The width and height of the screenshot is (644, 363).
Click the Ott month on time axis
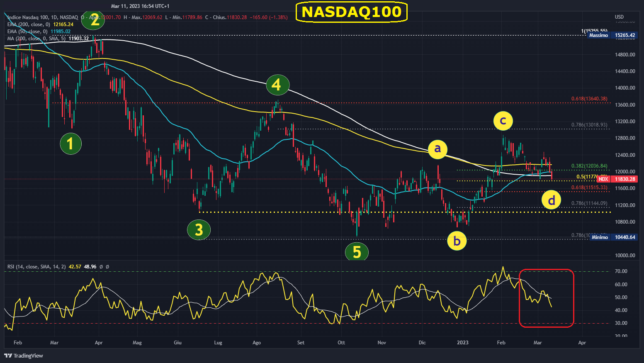tap(341, 343)
